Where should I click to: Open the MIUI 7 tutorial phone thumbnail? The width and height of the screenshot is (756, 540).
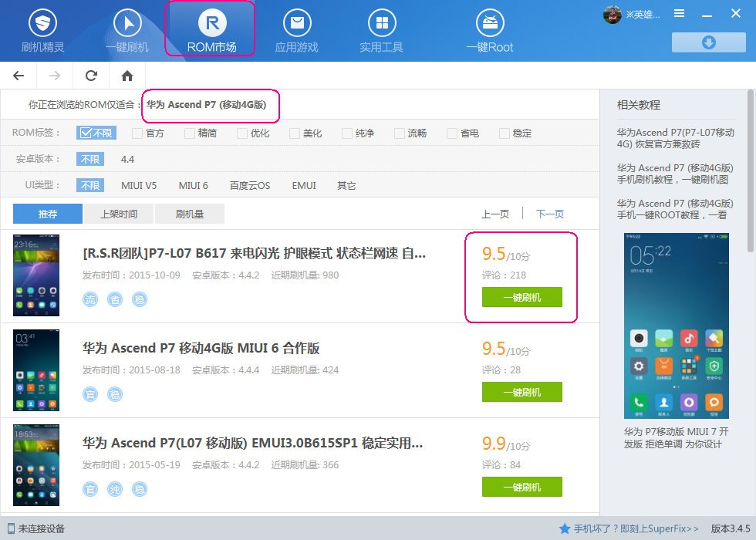point(676,326)
